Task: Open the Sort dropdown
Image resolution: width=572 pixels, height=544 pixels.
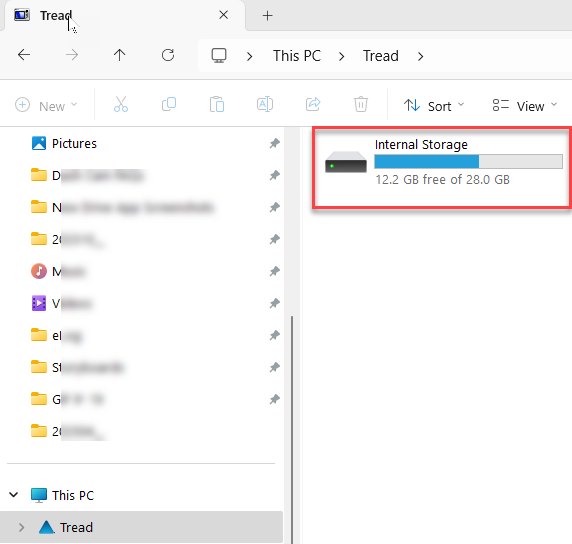Action: (434, 106)
